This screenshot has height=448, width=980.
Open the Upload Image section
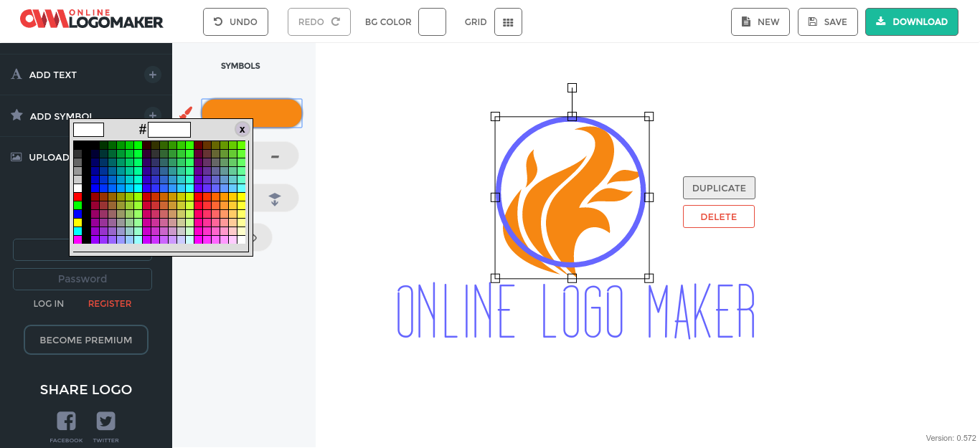39,157
